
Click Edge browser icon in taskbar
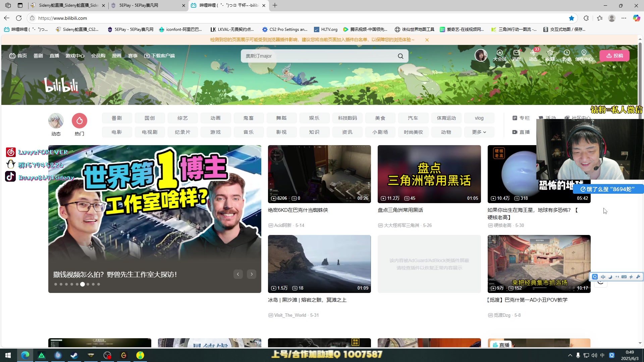coord(25,355)
